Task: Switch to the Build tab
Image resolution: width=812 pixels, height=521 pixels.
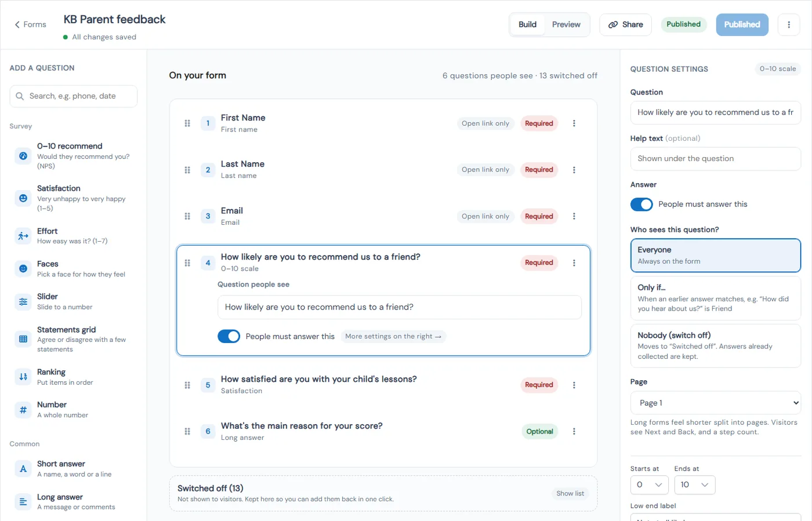Action: click(x=527, y=24)
